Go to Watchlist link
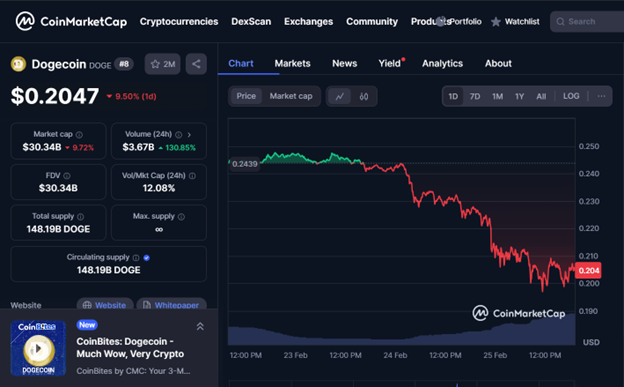Viewport: 624px width, 387px height. [x=522, y=22]
